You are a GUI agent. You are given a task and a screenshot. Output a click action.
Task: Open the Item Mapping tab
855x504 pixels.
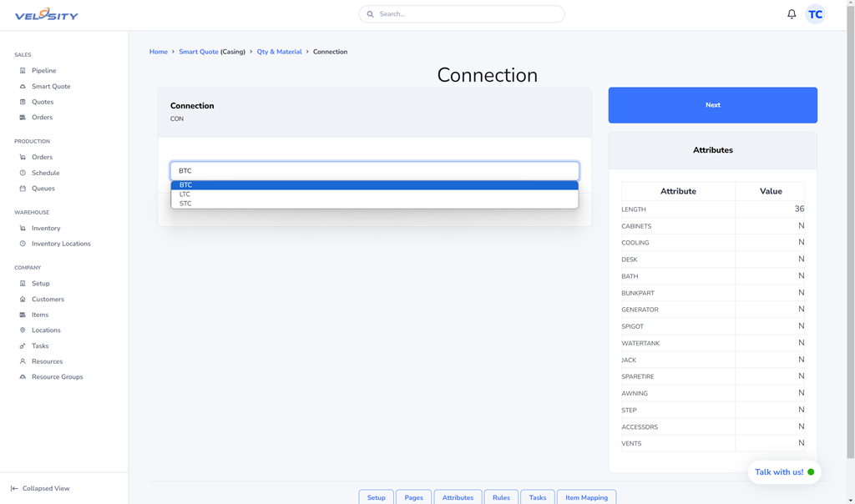586,497
